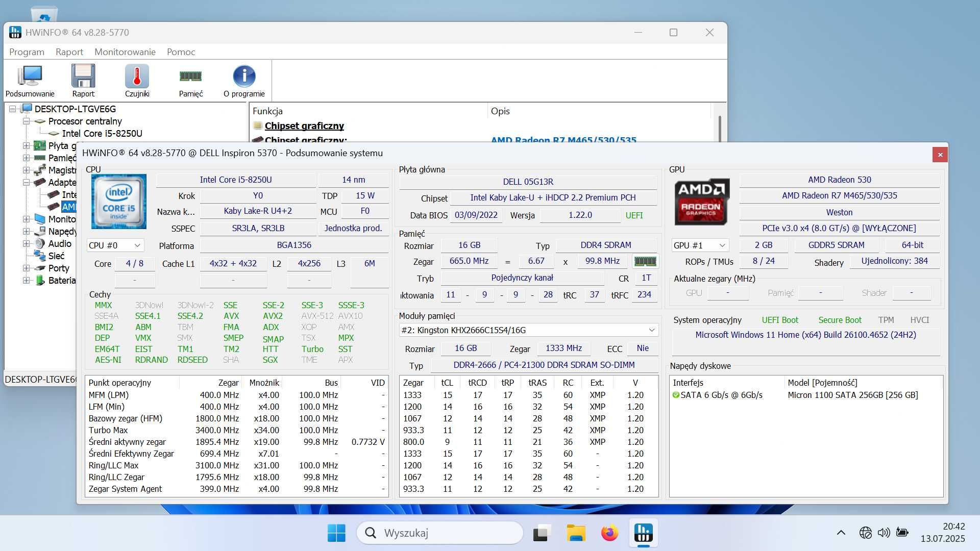Viewport: 980px width, 551px height.
Task: Close the Podsumowanie systemu window
Action: (940, 154)
